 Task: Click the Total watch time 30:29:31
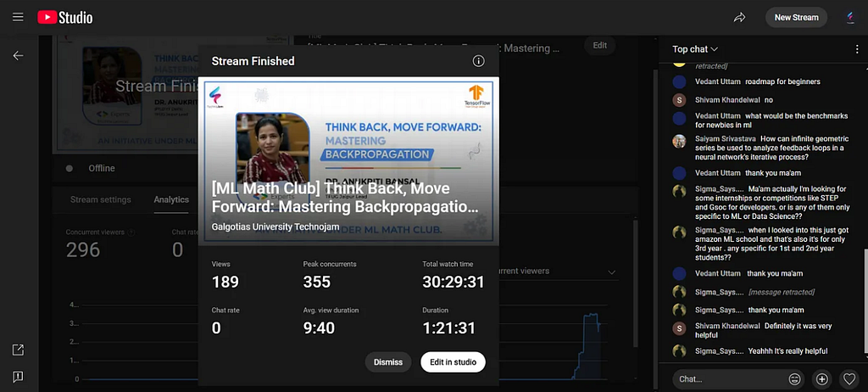pos(453,283)
